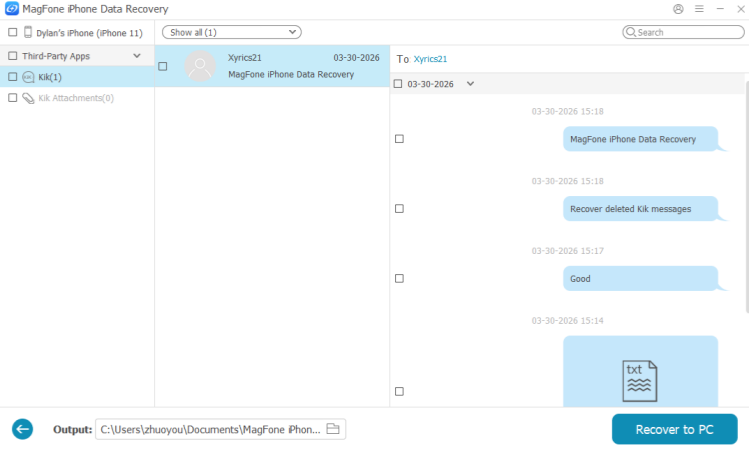Check the Kik Attachments(0) checkbox
Screen dimensions: 749x450
13,97
